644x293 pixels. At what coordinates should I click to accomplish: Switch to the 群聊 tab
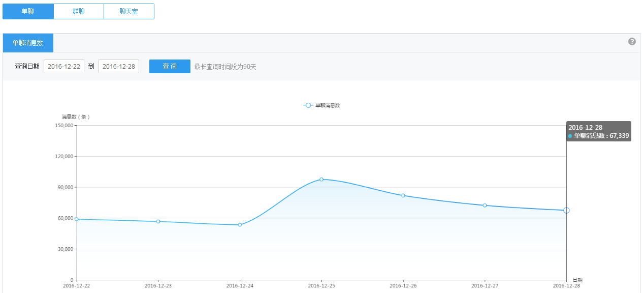(x=79, y=11)
